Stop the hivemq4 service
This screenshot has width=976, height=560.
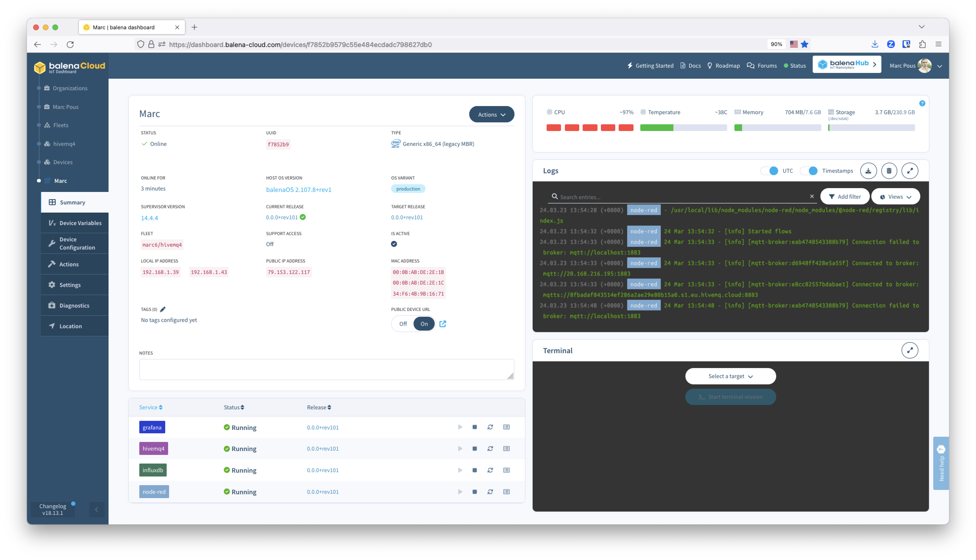coord(475,448)
